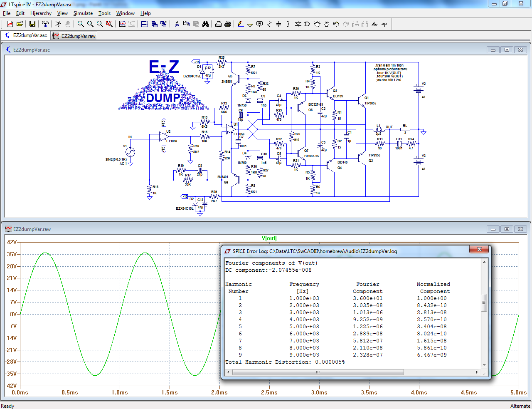The height and width of the screenshot is (409, 532).
Task: Select the plain magnifier Pan/Zoom area icon
Action: pyautogui.click(x=90, y=24)
